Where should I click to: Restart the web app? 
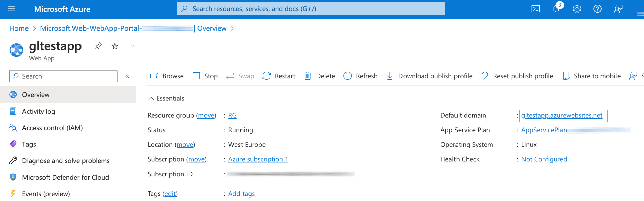[x=279, y=76]
